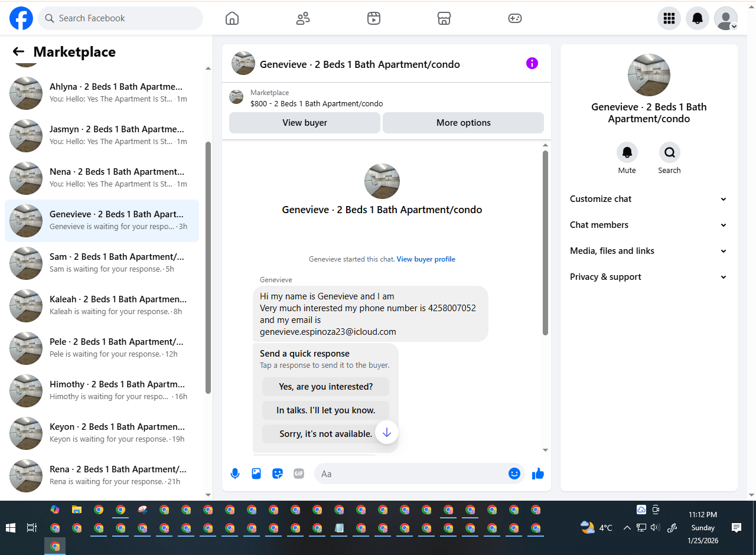The image size is (756, 555).
Task: Expand the Privacy & support section
Action: click(649, 277)
